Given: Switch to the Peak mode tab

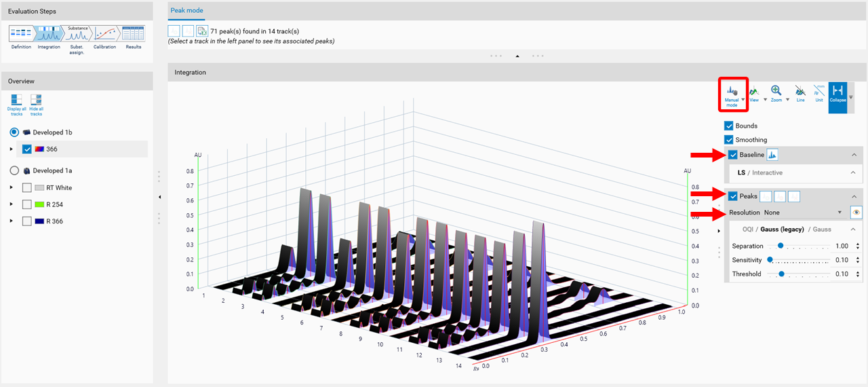Looking at the screenshot, I should pyautogui.click(x=186, y=11).
